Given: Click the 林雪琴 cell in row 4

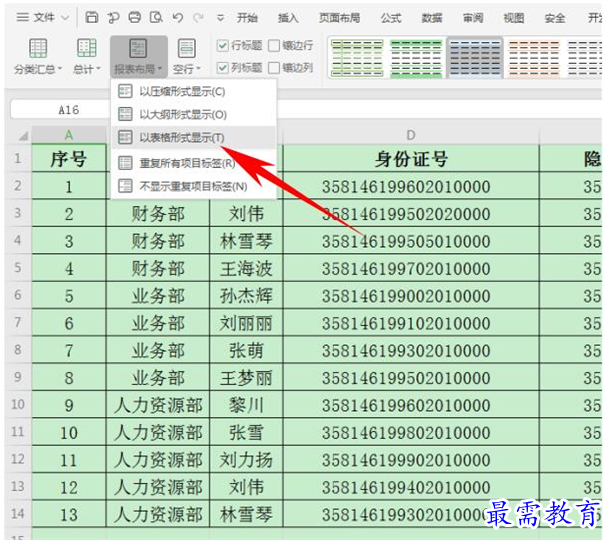Looking at the screenshot, I should [x=246, y=241].
